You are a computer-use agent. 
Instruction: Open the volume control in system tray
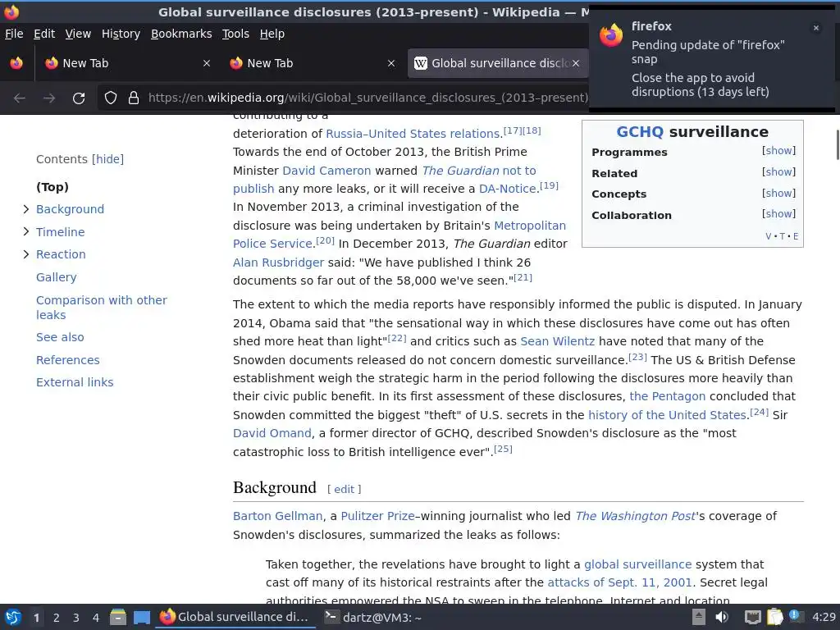click(722, 617)
